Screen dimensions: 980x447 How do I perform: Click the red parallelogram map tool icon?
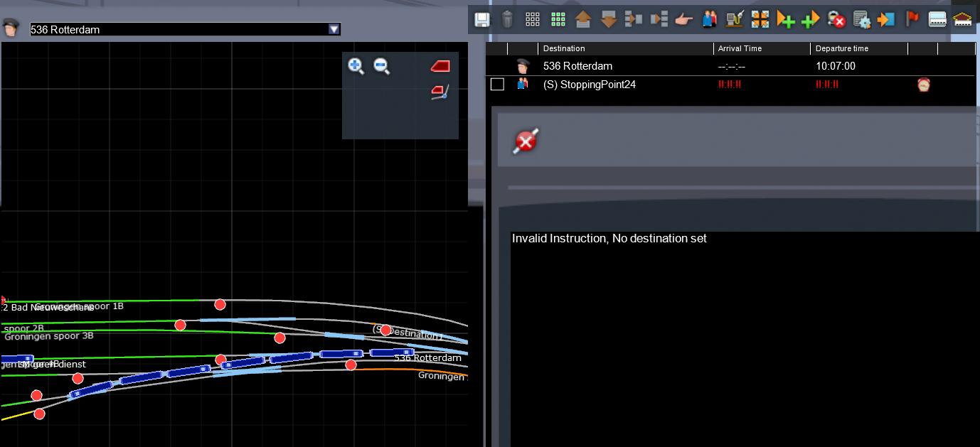(x=440, y=66)
